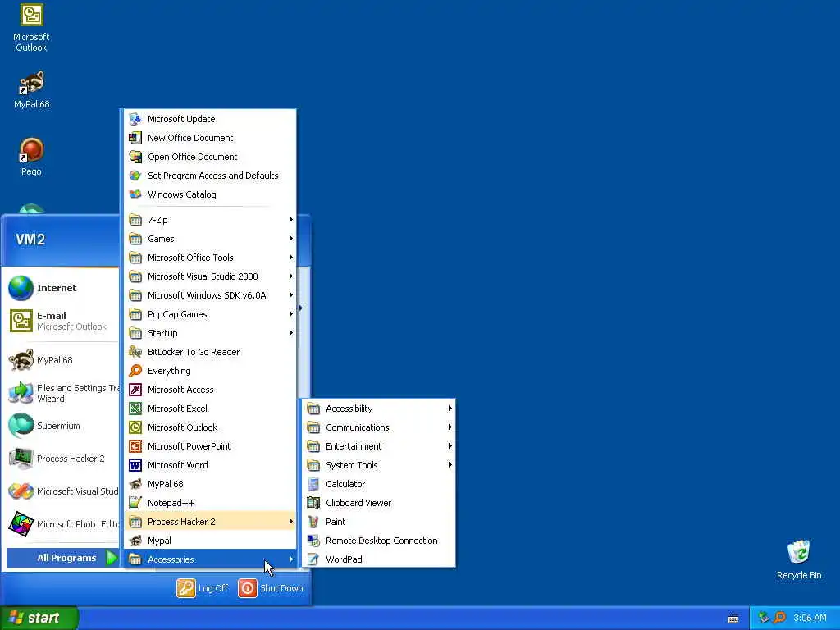Expand the Communications submenu
The image size is (840, 630).
point(379,427)
